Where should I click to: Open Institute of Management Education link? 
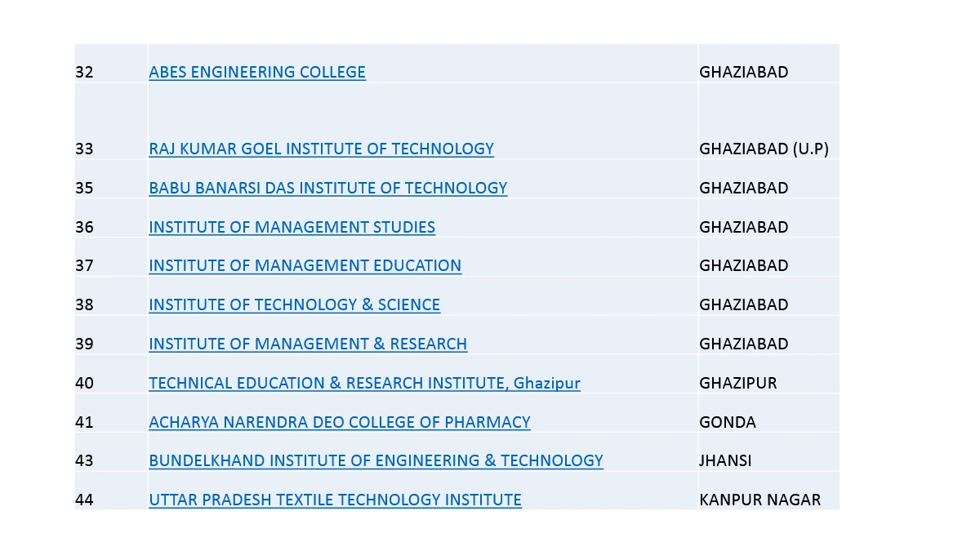305,265
